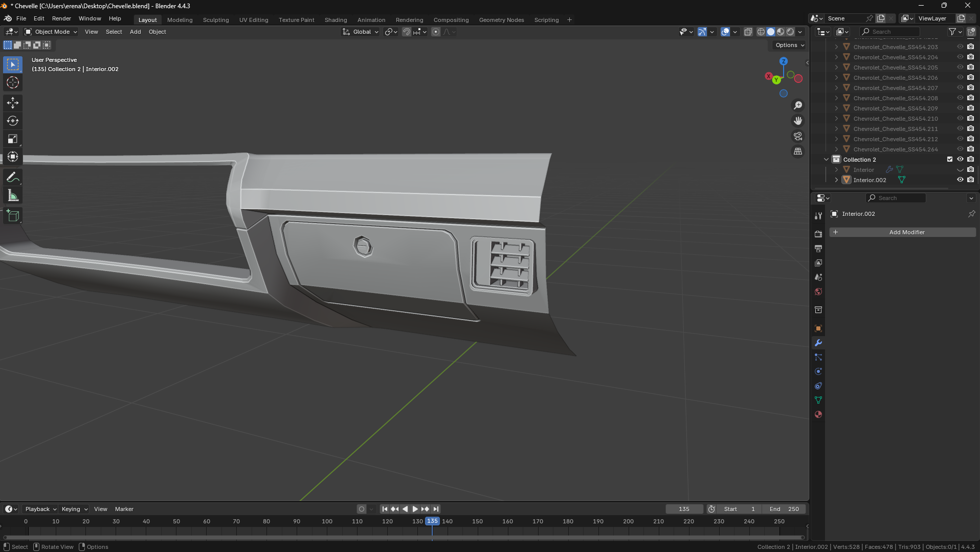Add a new workspace with plus button
Image resolution: width=980 pixels, height=552 pixels.
point(569,20)
